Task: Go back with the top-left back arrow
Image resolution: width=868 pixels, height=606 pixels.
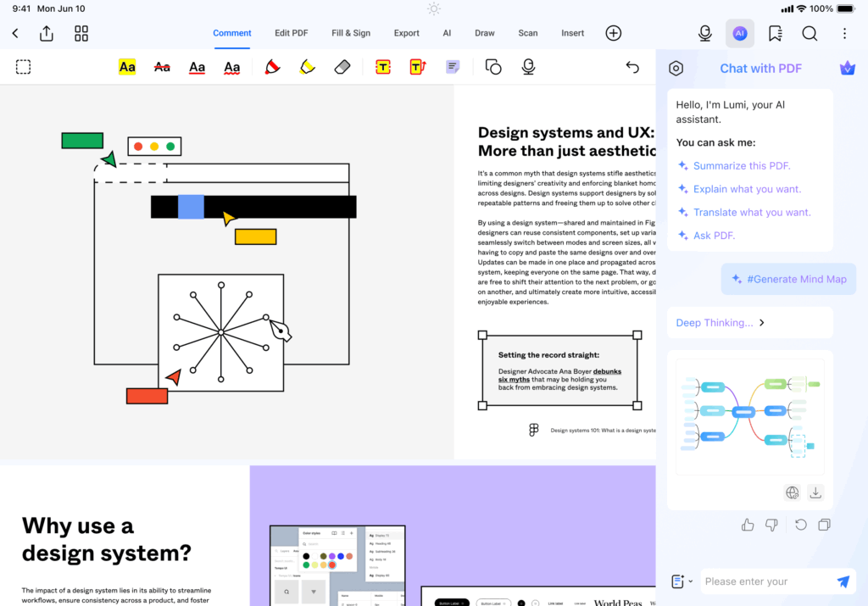Action: pos(15,33)
